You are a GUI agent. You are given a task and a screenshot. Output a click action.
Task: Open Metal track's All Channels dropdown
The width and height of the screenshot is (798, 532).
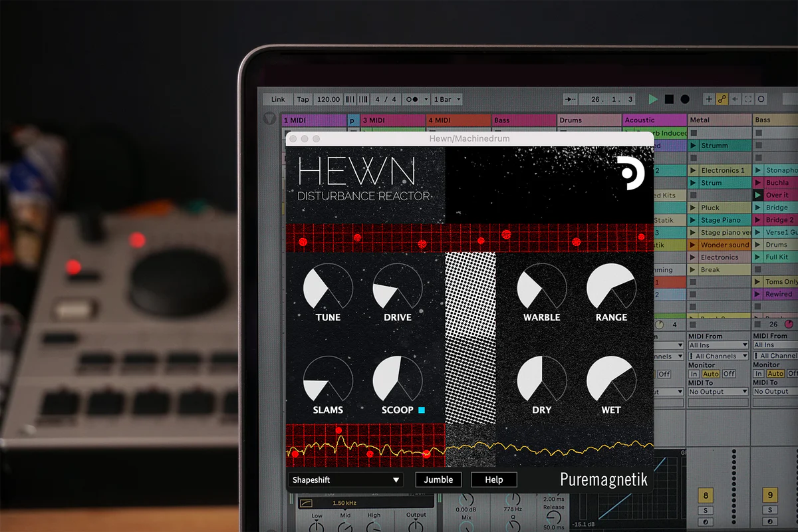718,356
